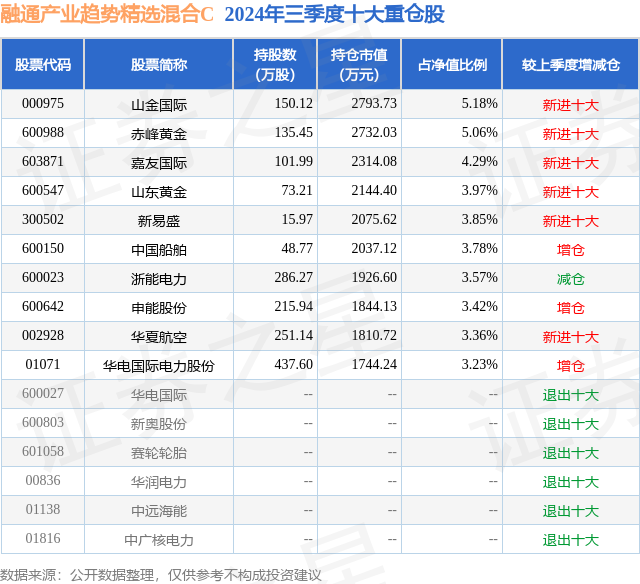Click the ratio 3.85%
The height and width of the screenshot is (584, 640).
[479, 220]
